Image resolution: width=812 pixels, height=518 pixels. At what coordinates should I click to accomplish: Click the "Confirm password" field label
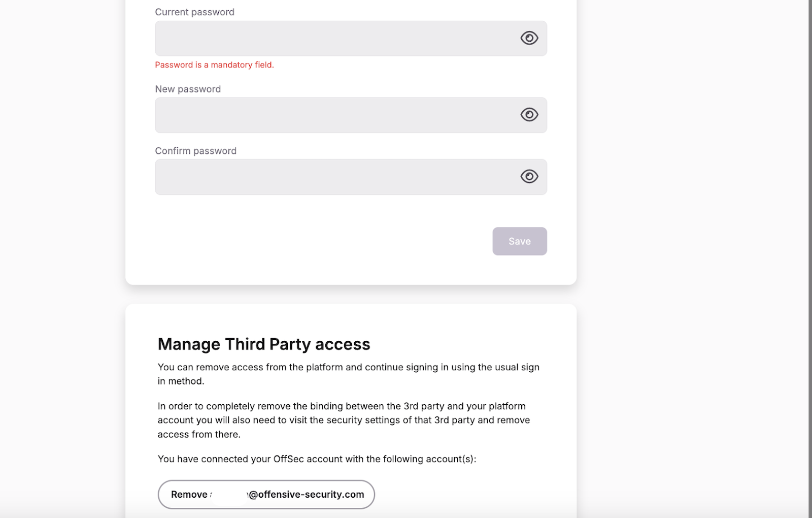[x=195, y=151]
